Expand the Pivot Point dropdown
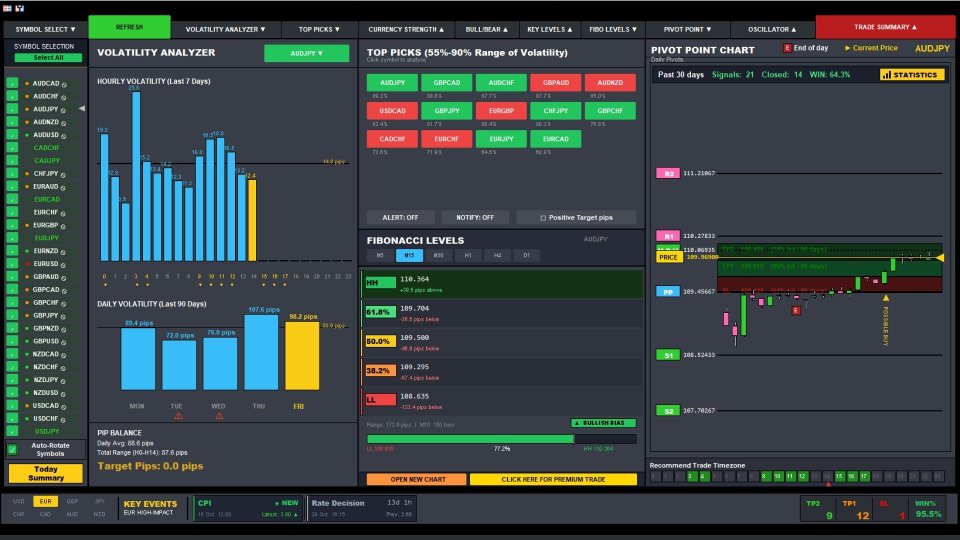960x540 pixels. coord(688,29)
